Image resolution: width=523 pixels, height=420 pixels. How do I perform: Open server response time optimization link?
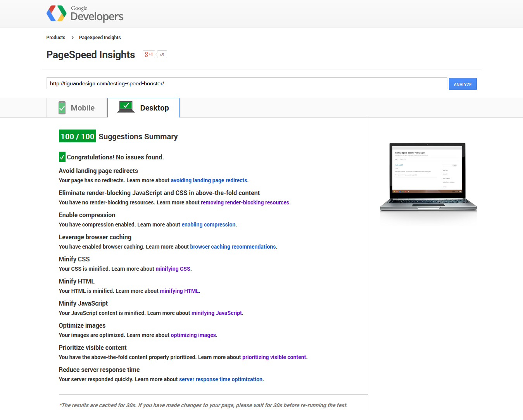pyautogui.click(x=221, y=379)
